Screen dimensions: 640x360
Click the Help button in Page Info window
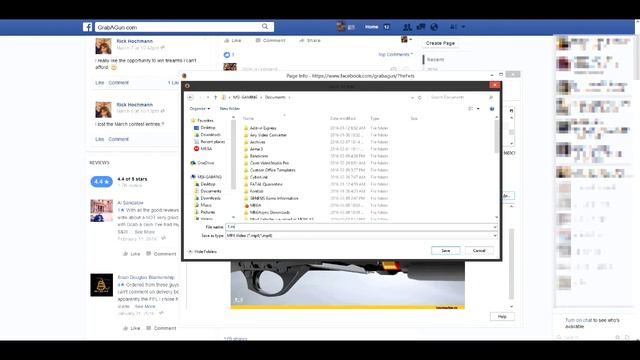pyautogui.click(x=502, y=316)
